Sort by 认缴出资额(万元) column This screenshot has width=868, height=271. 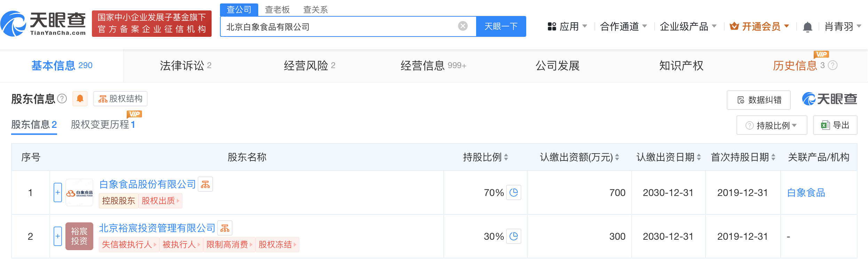point(617,157)
